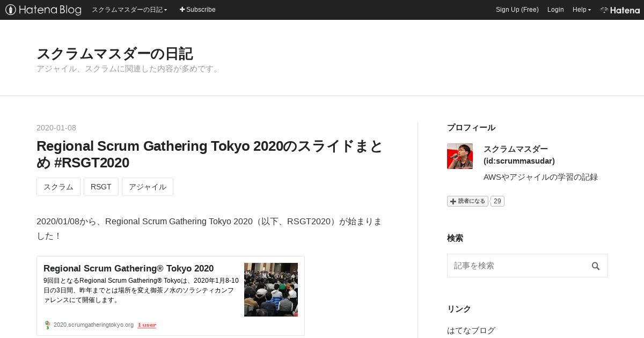
Task: Open the 1 user bookmark count
Action: pos(147,325)
